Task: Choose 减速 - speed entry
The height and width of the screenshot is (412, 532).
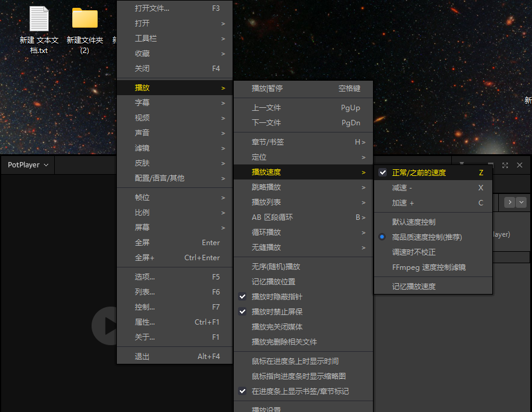Action: coord(433,188)
